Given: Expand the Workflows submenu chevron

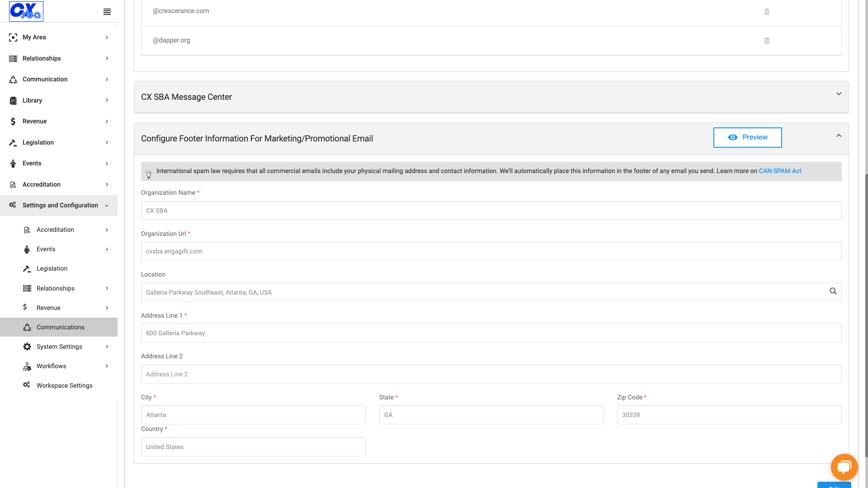Looking at the screenshot, I should click(x=107, y=366).
